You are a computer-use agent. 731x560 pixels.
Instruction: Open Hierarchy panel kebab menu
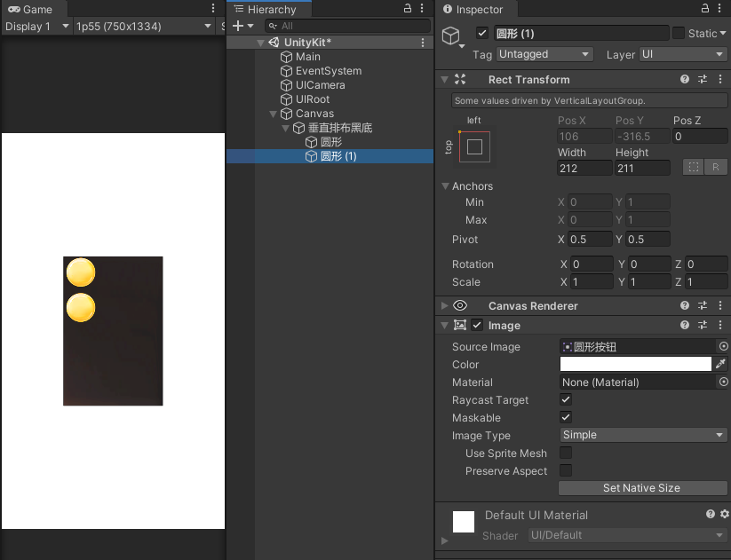422,8
